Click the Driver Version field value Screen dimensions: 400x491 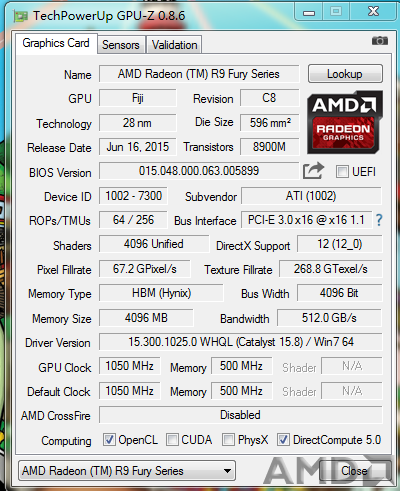click(x=241, y=342)
